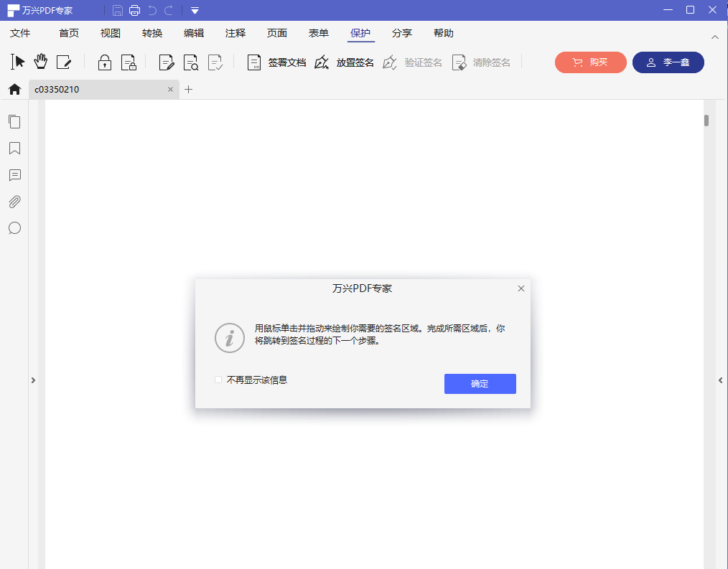Close the c03350210 document tab
The image size is (728, 569).
tap(170, 89)
